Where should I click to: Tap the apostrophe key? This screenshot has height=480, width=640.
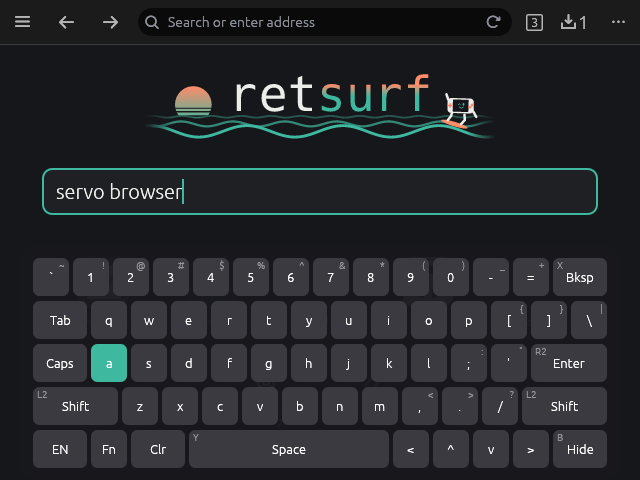pos(509,363)
